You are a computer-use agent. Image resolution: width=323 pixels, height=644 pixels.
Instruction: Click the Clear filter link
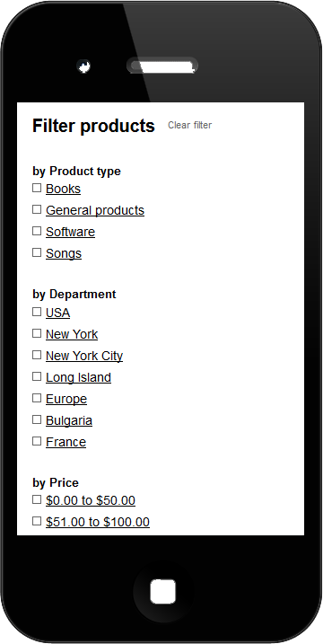tap(189, 125)
